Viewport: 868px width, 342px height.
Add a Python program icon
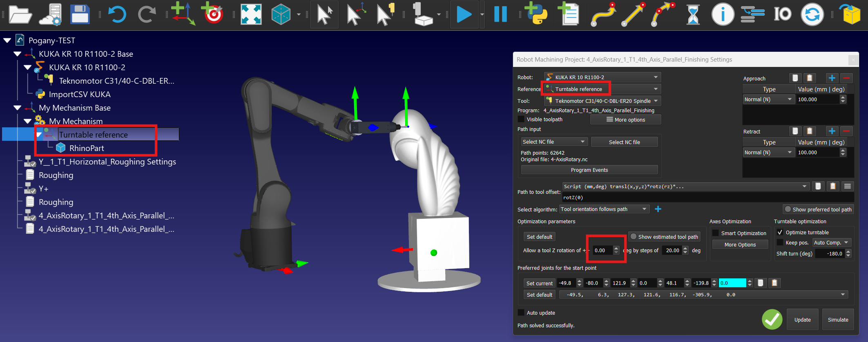click(536, 14)
